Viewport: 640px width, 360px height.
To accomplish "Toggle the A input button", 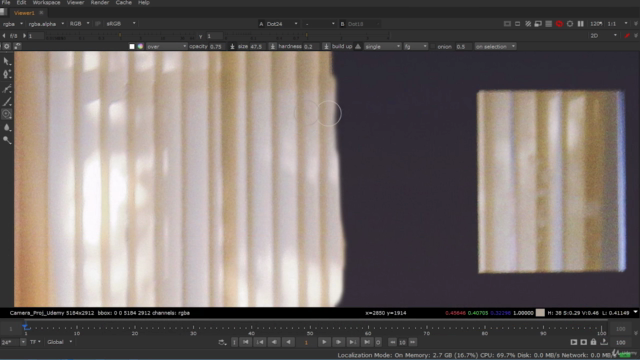I will click(x=261, y=24).
